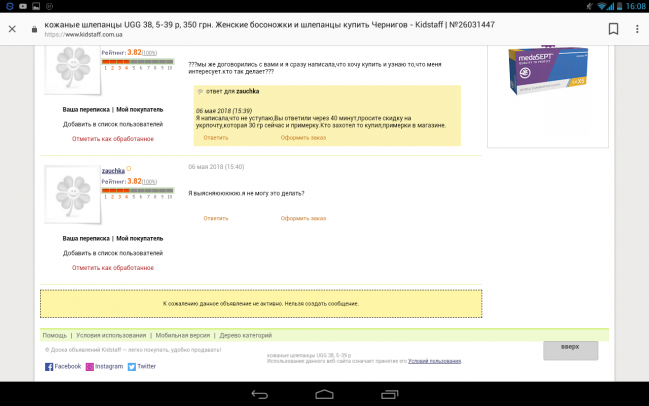The width and height of the screenshot is (649, 406).
Task: Close the browser tab with X icon
Action: click(x=12, y=29)
